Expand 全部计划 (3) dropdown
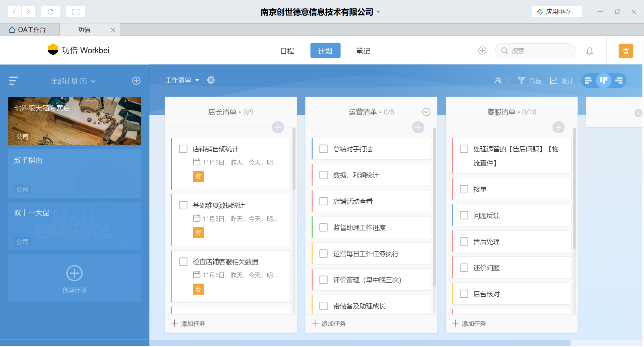This screenshot has width=644, height=347. 73,81
